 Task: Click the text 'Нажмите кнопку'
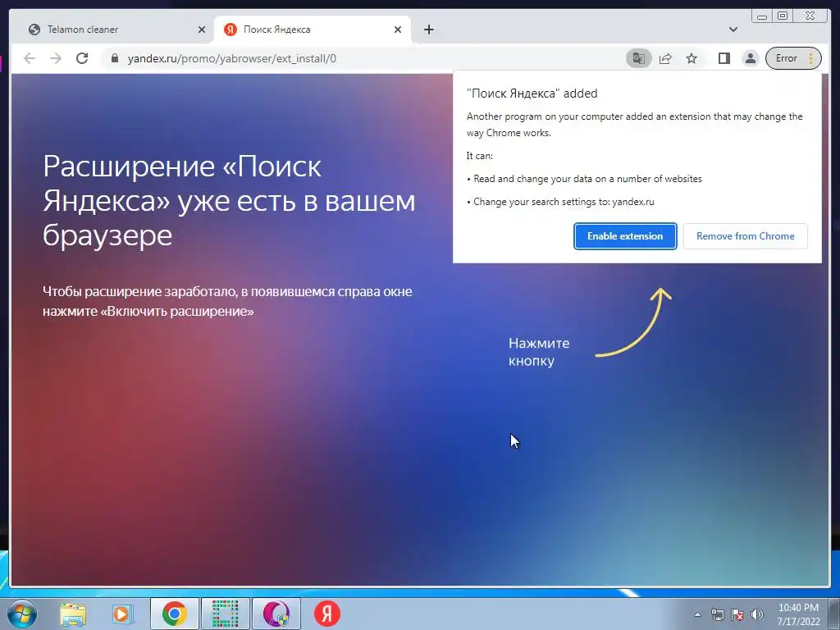pyautogui.click(x=538, y=352)
